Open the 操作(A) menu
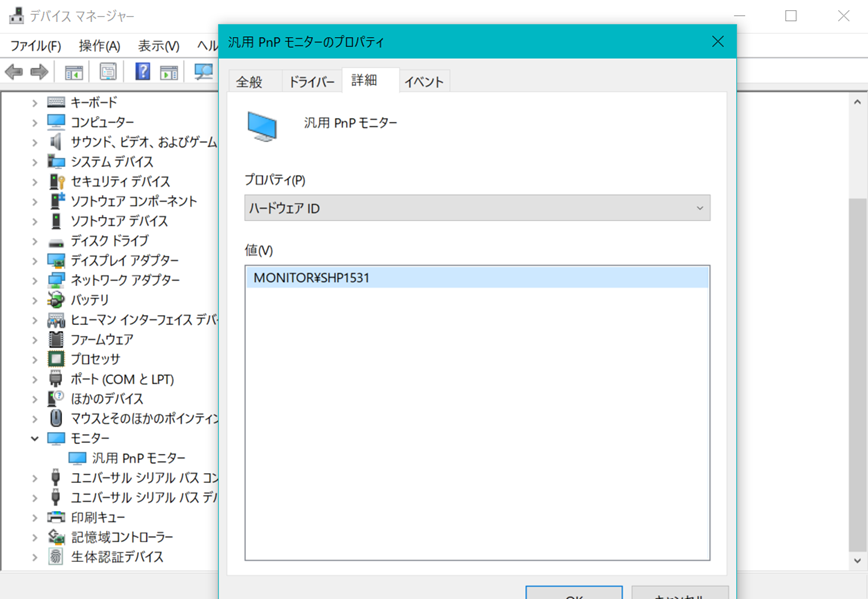 click(99, 46)
